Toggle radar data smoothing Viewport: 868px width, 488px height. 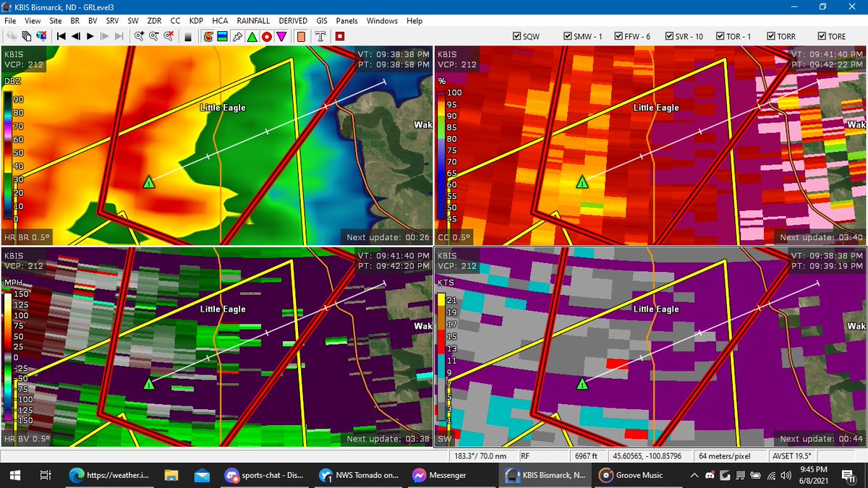click(187, 36)
